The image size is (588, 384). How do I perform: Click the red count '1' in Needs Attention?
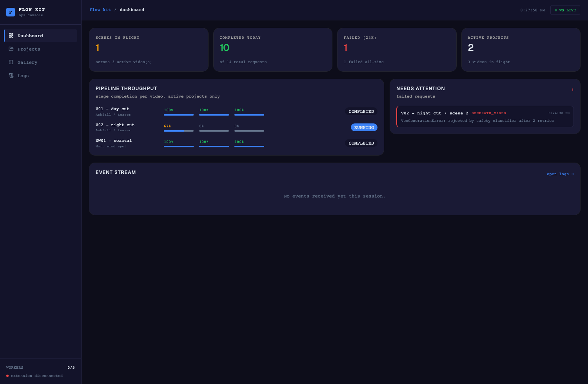click(x=572, y=90)
